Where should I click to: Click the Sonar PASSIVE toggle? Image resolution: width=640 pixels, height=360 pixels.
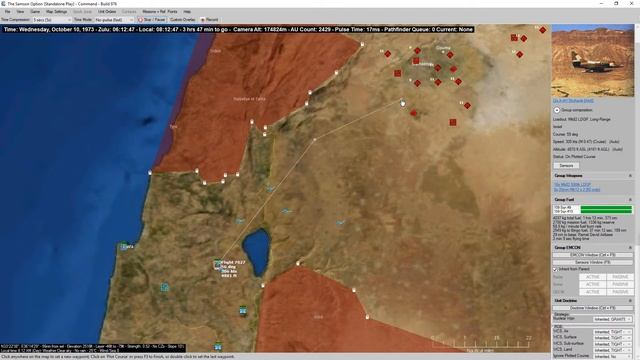tap(620, 284)
